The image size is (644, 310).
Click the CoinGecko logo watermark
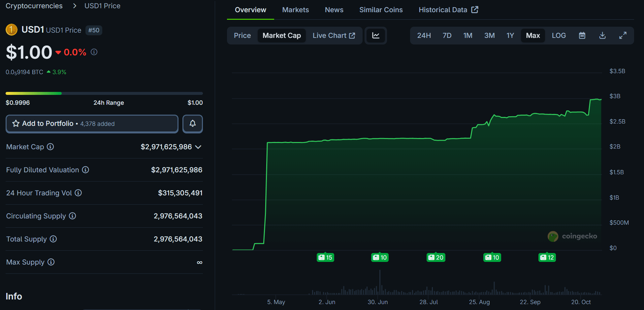point(573,236)
